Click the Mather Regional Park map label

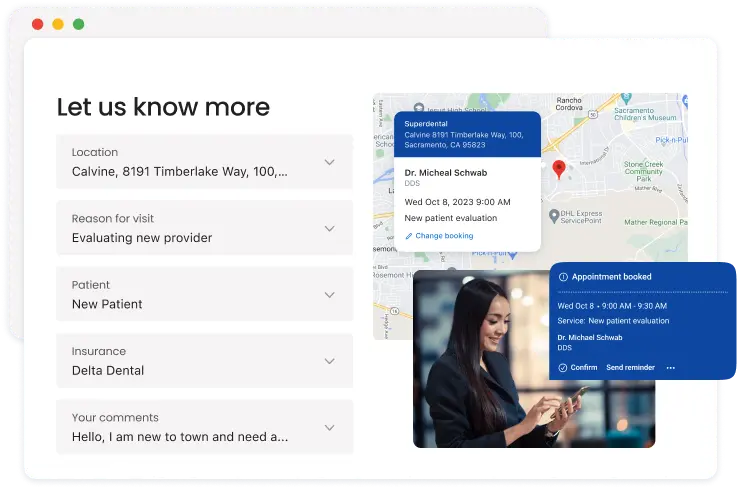coord(656,222)
